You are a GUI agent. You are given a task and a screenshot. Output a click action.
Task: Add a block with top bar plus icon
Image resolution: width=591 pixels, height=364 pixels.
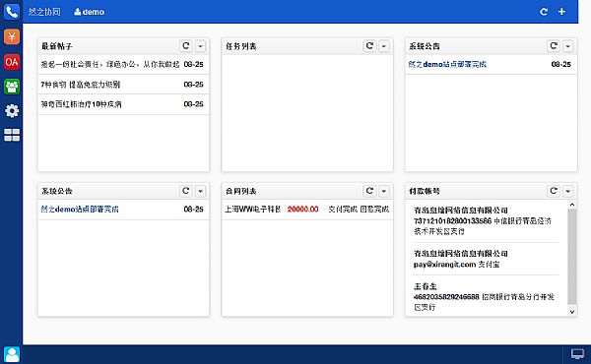tap(561, 12)
